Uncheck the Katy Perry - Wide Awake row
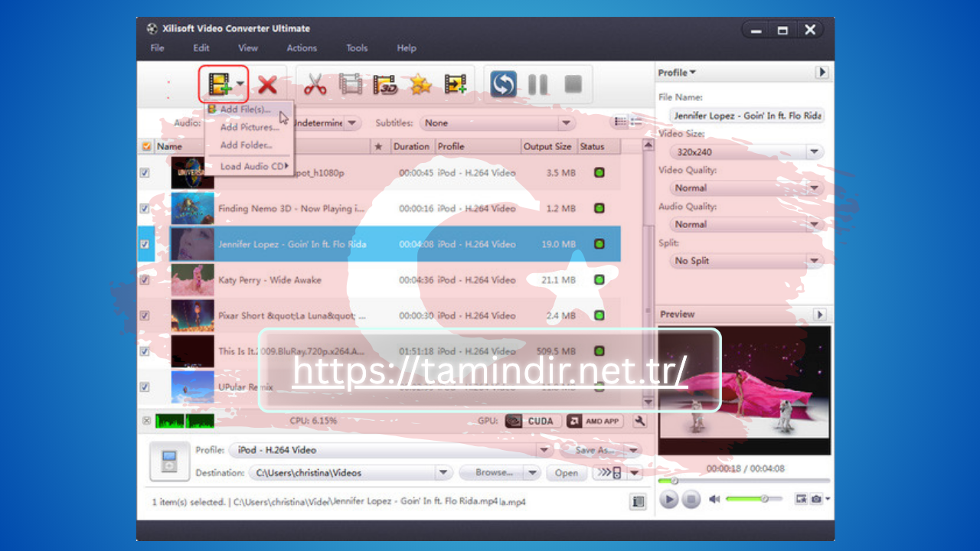This screenshot has width=980, height=551. click(145, 280)
